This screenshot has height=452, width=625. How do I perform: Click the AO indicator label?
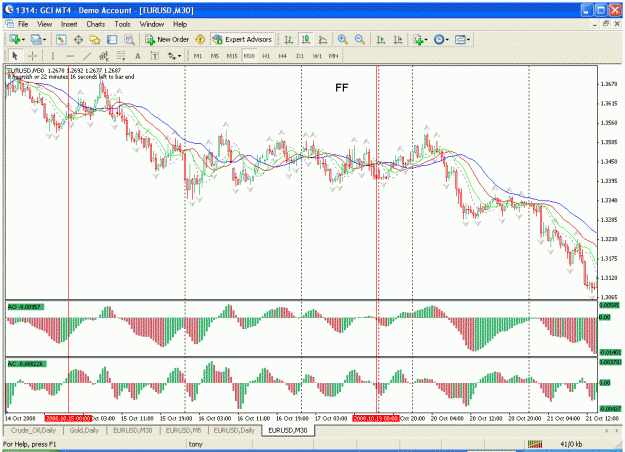(26, 307)
